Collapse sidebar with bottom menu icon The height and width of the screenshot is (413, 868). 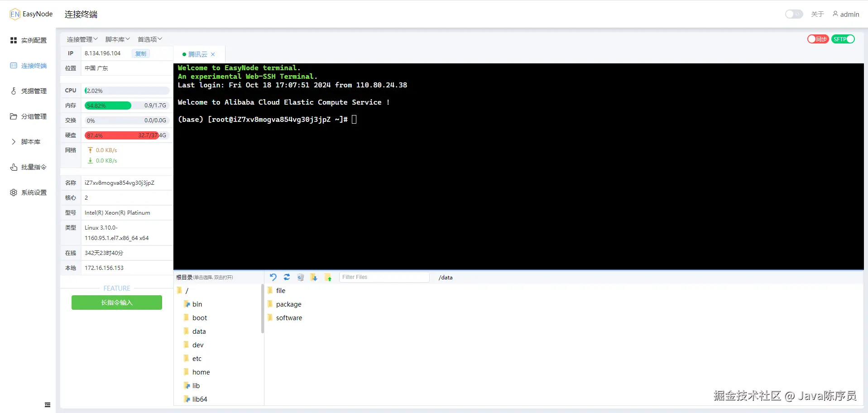tap(48, 405)
